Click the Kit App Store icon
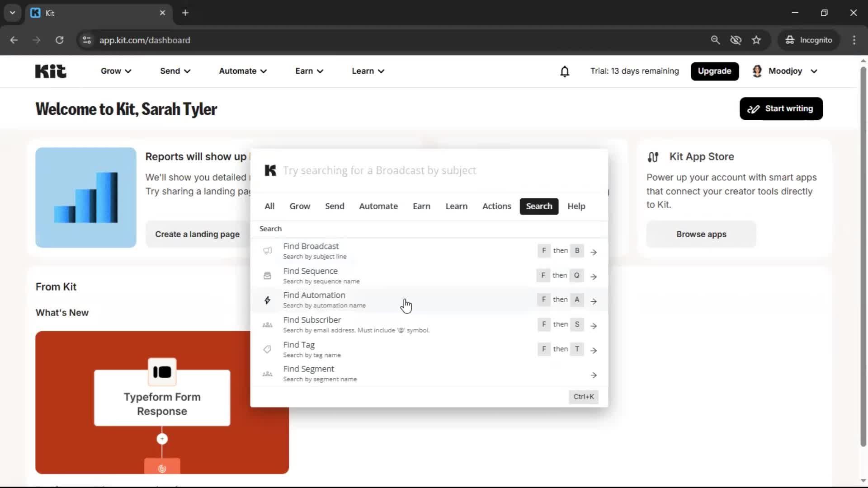The width and height of the screenshot is (868, 488). 654,157
